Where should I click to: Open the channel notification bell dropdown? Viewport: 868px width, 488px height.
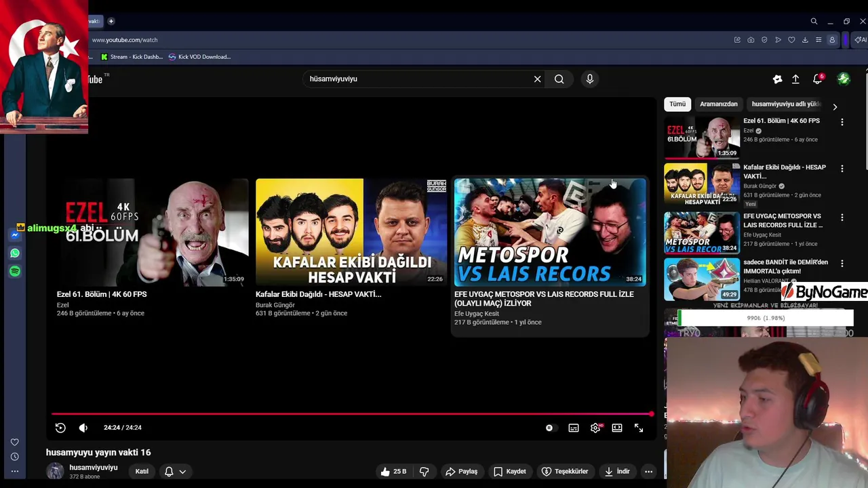(175, 471)
